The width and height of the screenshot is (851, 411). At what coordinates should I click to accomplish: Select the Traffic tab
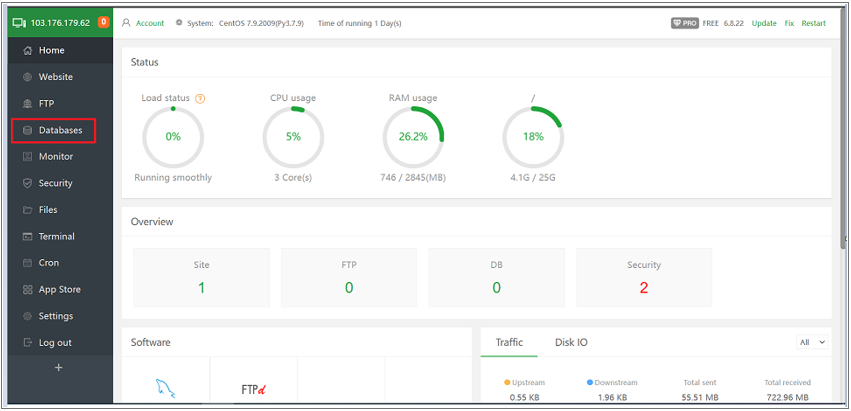coord(509,343)
